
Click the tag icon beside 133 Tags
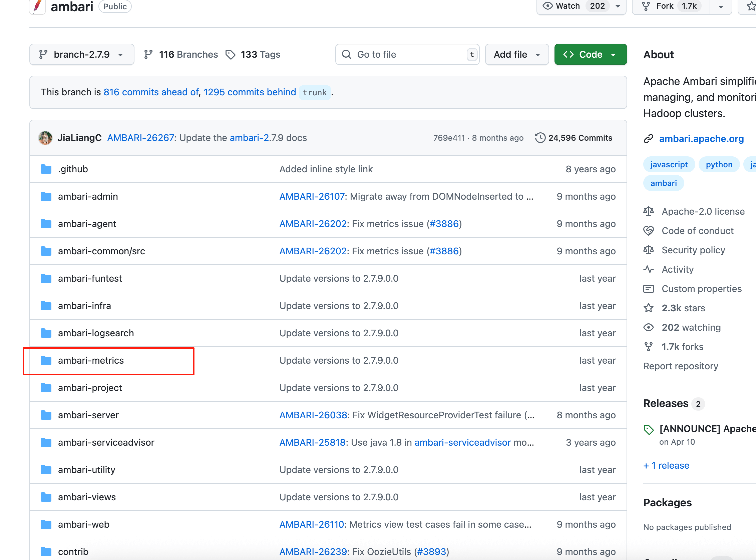coord(231,54)
